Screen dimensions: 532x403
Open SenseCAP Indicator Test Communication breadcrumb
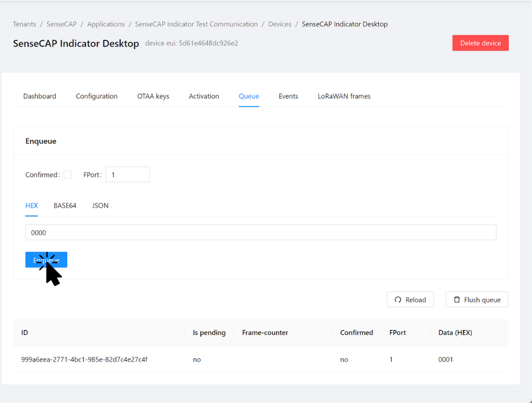(x=196, y=24)
